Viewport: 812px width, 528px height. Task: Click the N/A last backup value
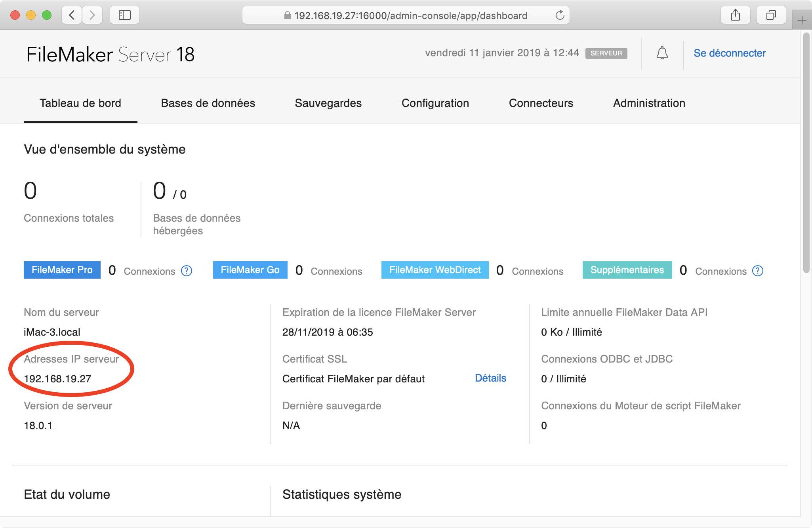click(x=291, y=425)
